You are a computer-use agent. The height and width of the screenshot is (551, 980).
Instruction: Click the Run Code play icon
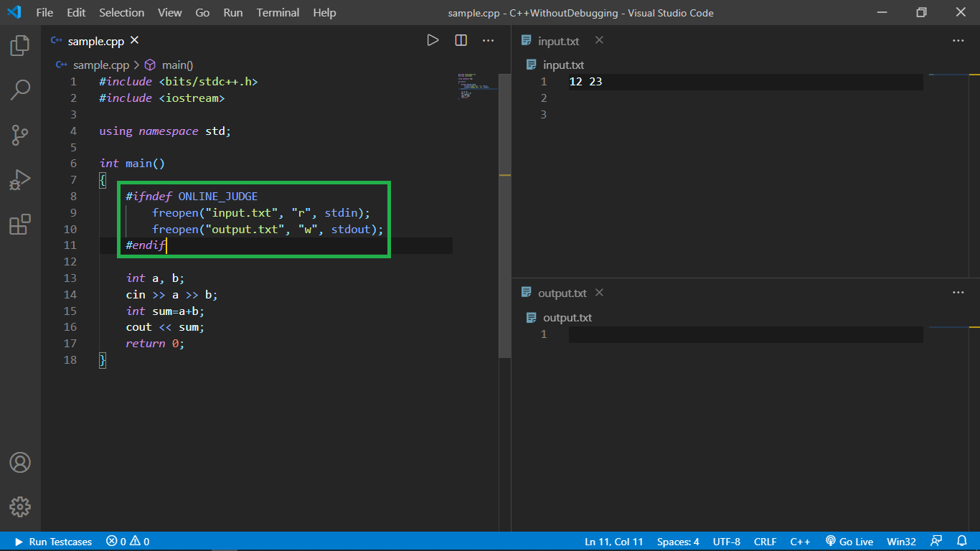point(433,41)
